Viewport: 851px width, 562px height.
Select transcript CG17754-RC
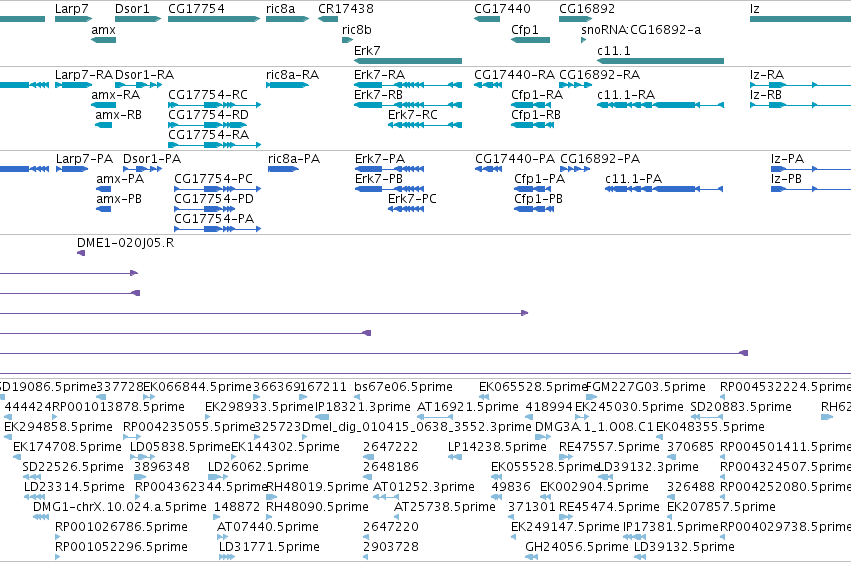tap(214, 105)
